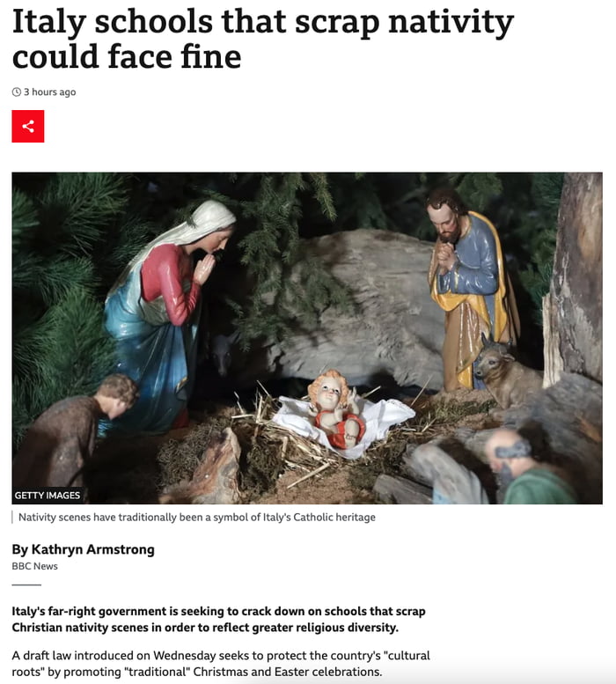Open author Kathryn Armstrong's byline
616x684 pixels.
pyautogui.click(x=84, y=549)
